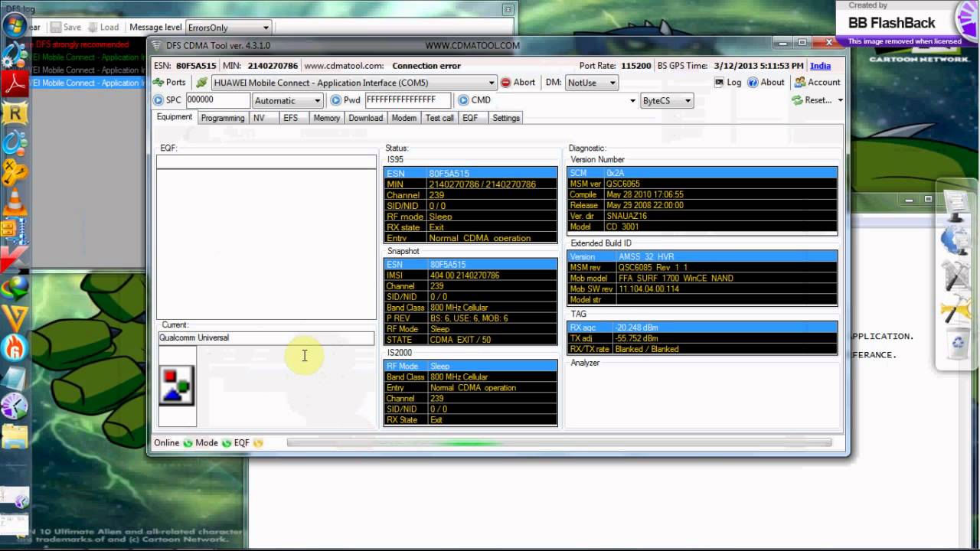980x551 pixels.
Task: Open Adobe Reader from the side dock
Action: [15, 83]
